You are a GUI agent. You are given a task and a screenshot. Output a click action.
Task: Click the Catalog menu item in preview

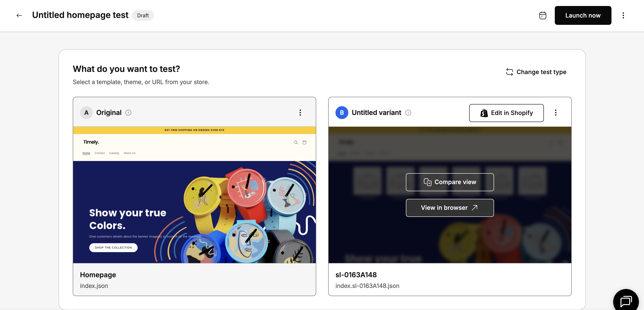(x=114, y=153)
